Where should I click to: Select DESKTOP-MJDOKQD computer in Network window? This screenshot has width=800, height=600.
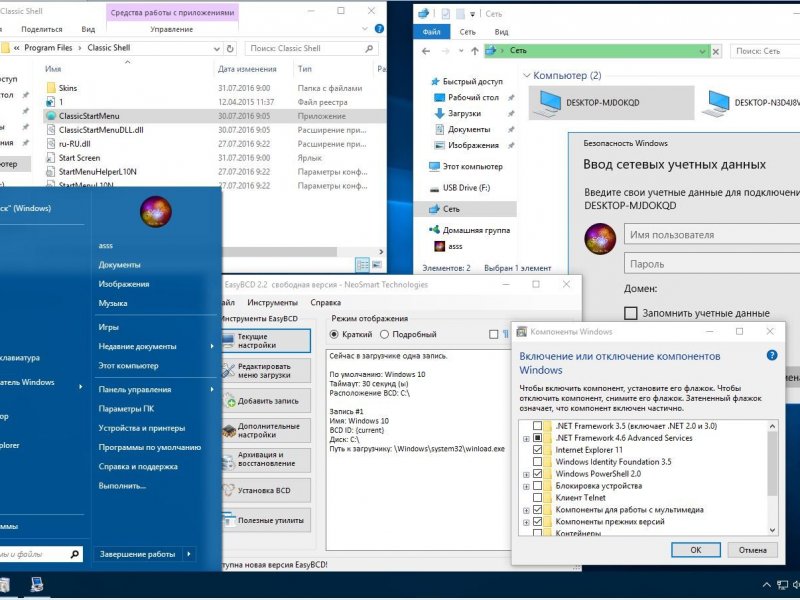(611, 103)
